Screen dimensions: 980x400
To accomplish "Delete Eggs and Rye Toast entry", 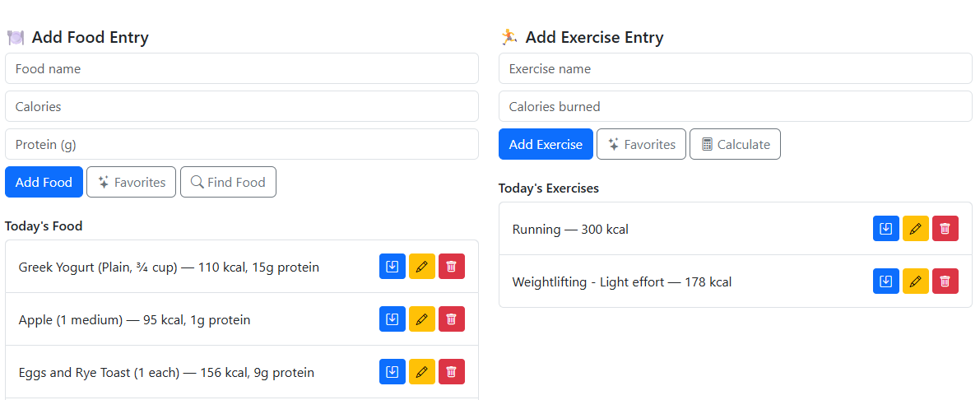I will point(451,372).
